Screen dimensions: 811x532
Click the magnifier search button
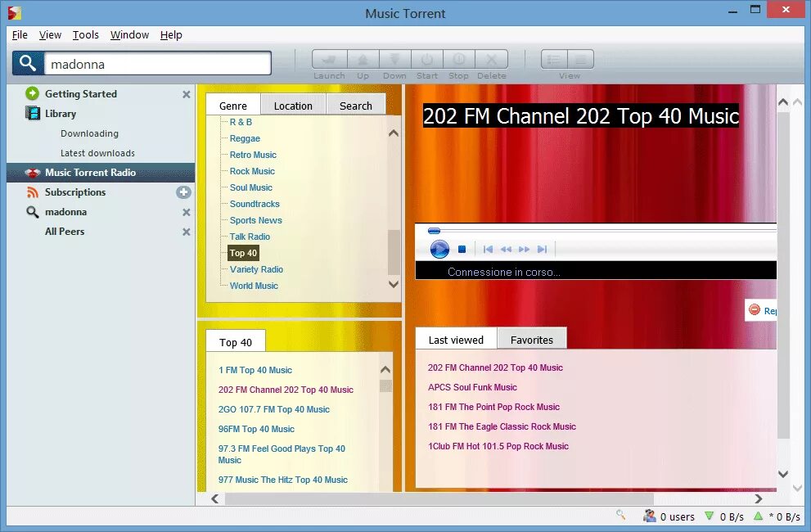tap(27, 63)
